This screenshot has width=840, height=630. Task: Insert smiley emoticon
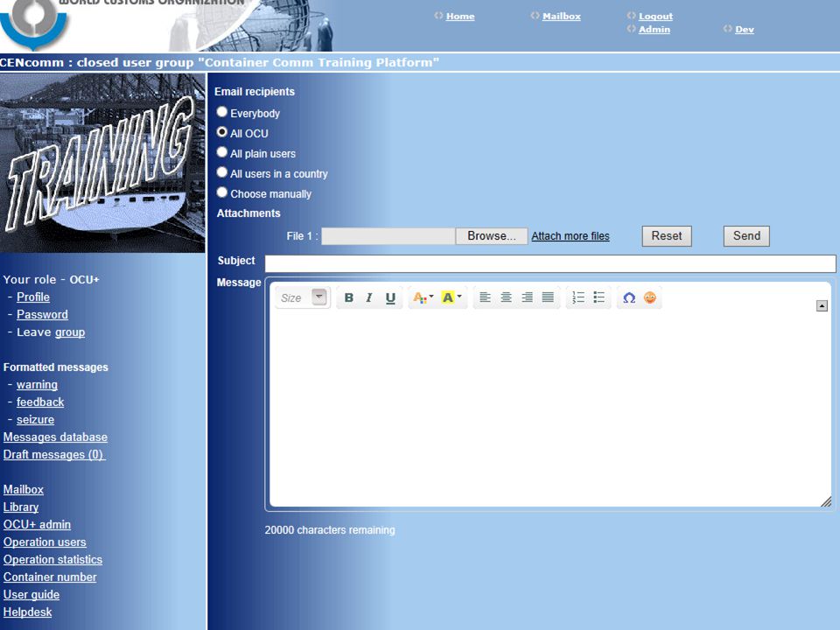point(650,297)
